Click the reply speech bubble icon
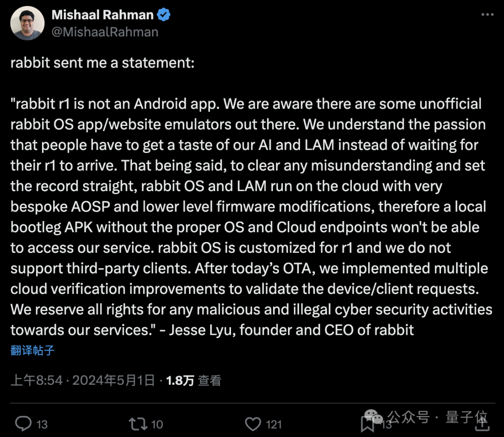 click(23, 423)
